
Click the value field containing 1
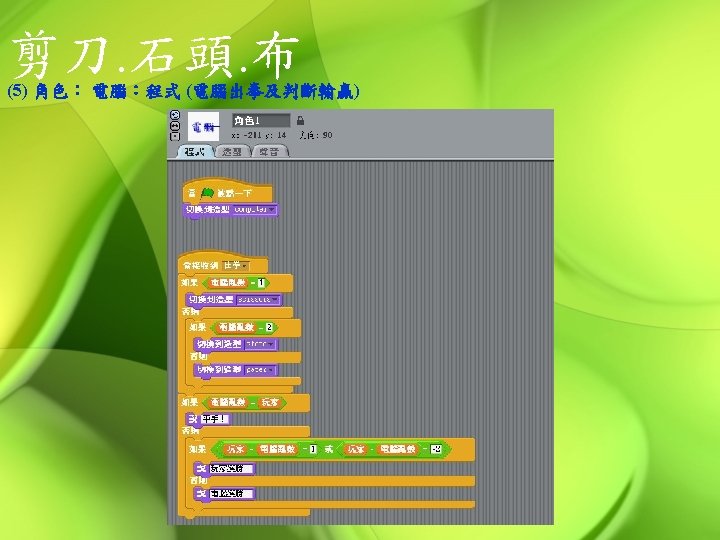click(261, 283)
